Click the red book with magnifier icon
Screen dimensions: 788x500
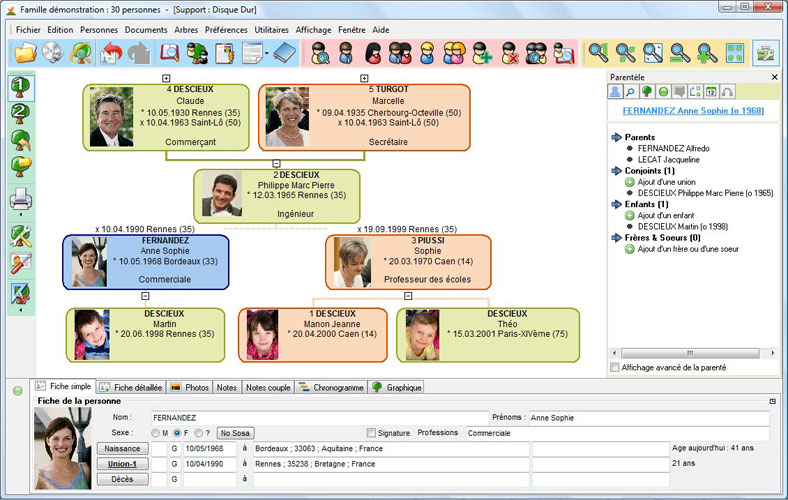pos(170,53)
